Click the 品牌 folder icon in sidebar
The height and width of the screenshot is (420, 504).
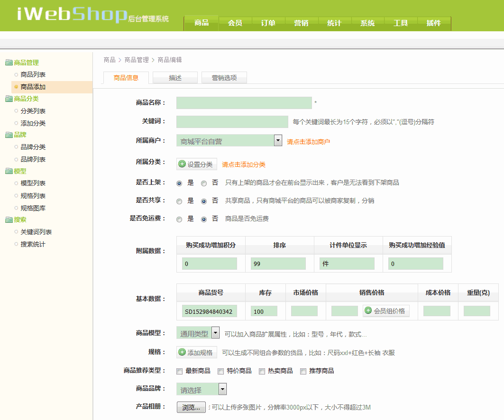[x=9, y=135]
